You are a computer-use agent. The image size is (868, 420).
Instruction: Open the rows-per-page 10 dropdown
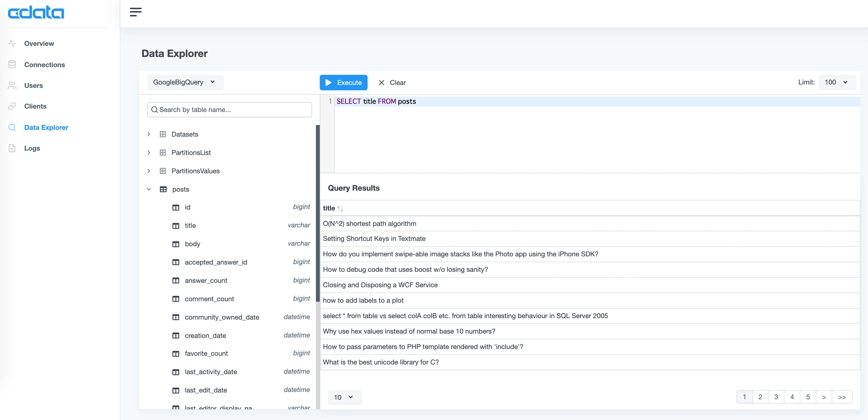point(344,398)
